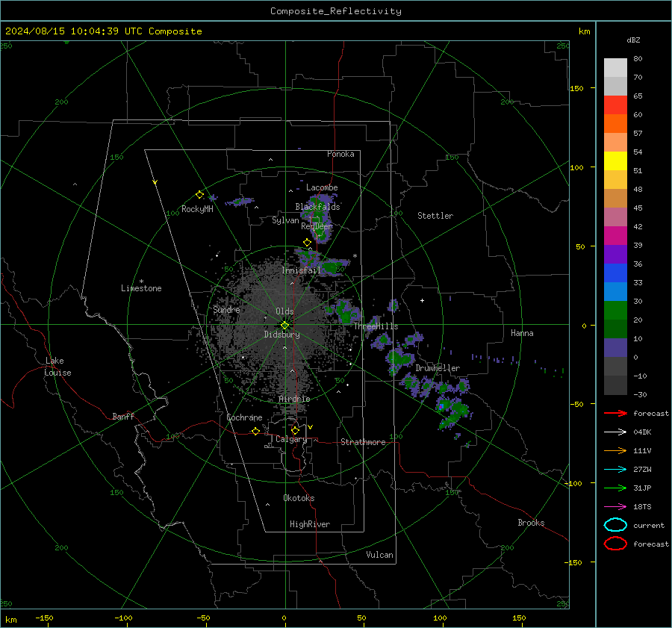The height and width of the screenshot is (628, 672).
Task: Click the Innisfail city label
Action: coord(301,270)
